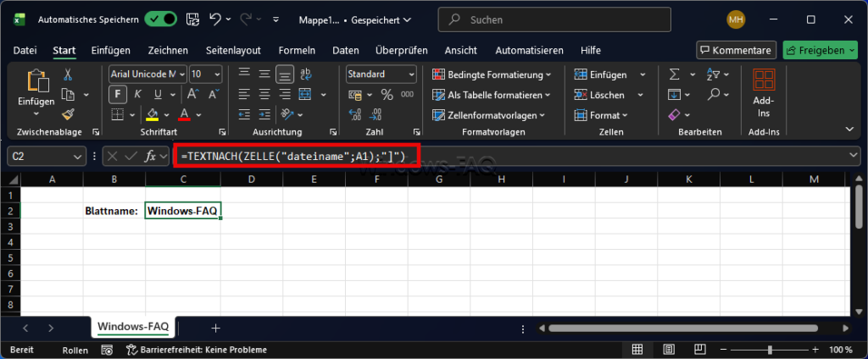Decrease the cell indent
Image resolution: width=868 pixels, height=359 pixels.
point(244,114)
